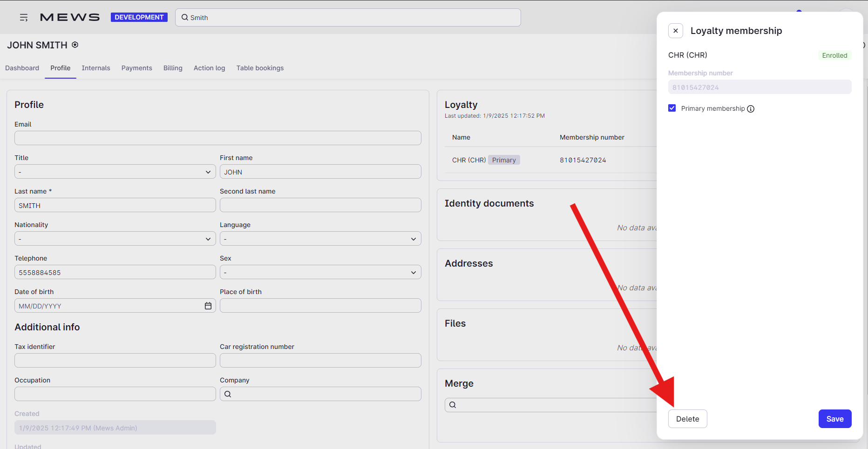
Task: Click the search icon in the Merge section
Action: pos(452,404)
